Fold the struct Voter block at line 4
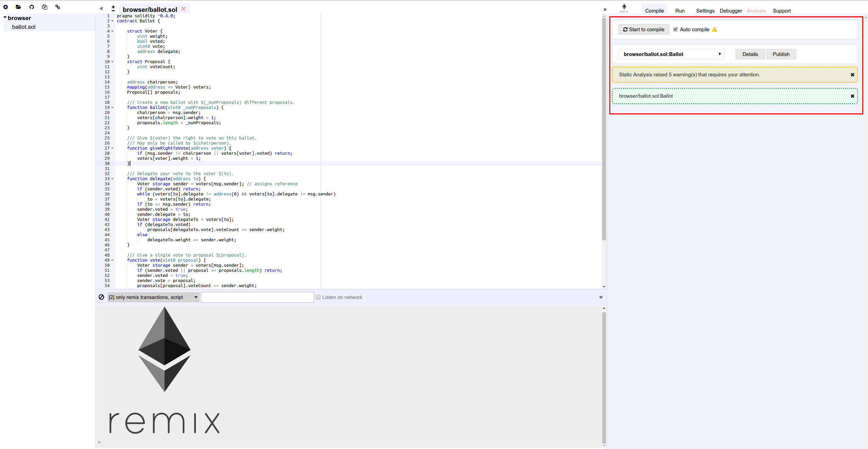868x449 pixels. 112,31
